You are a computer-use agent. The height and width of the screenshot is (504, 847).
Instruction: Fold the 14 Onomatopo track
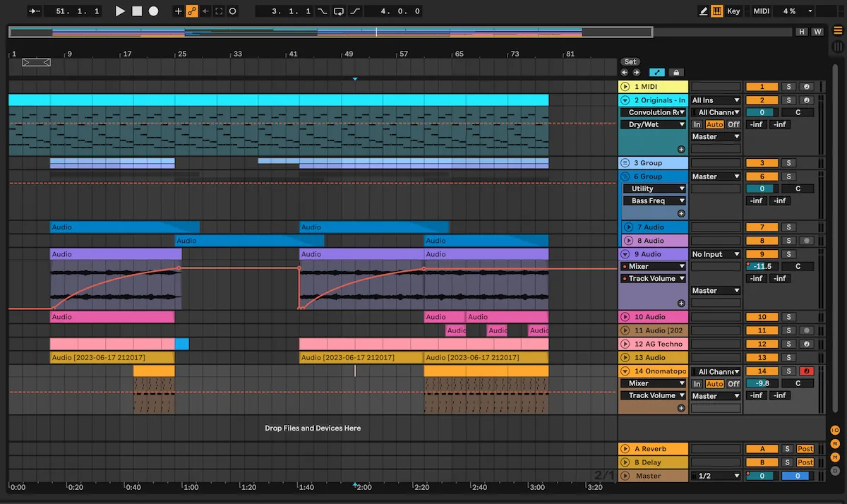pos(625,371)
